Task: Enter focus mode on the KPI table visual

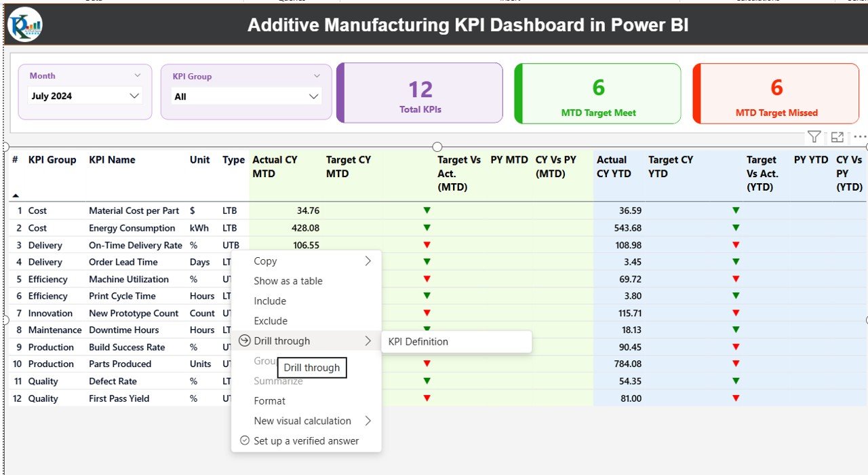Action: pyautogui.click(x=837, y=136)
